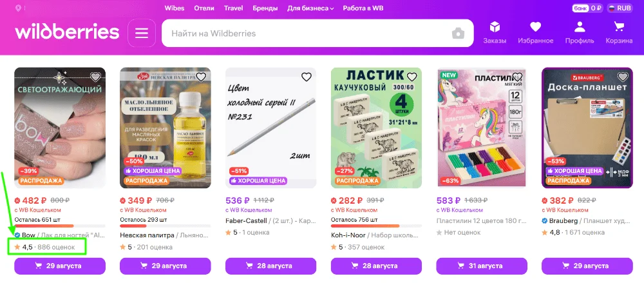Open the hamburger catalog menu

[x=142, y=33]
